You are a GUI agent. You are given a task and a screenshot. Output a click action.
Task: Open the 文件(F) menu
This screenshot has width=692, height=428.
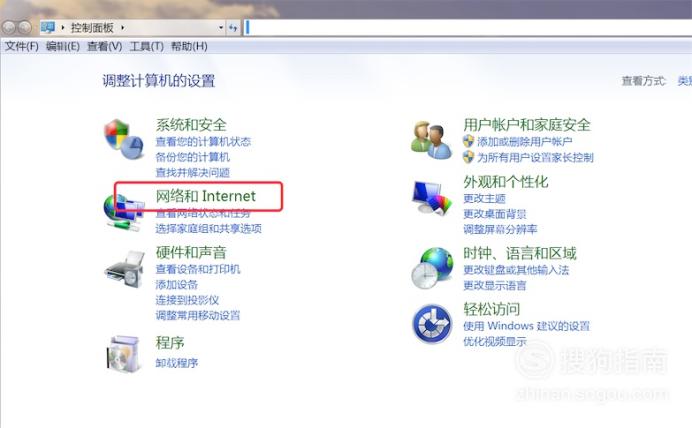22,46
